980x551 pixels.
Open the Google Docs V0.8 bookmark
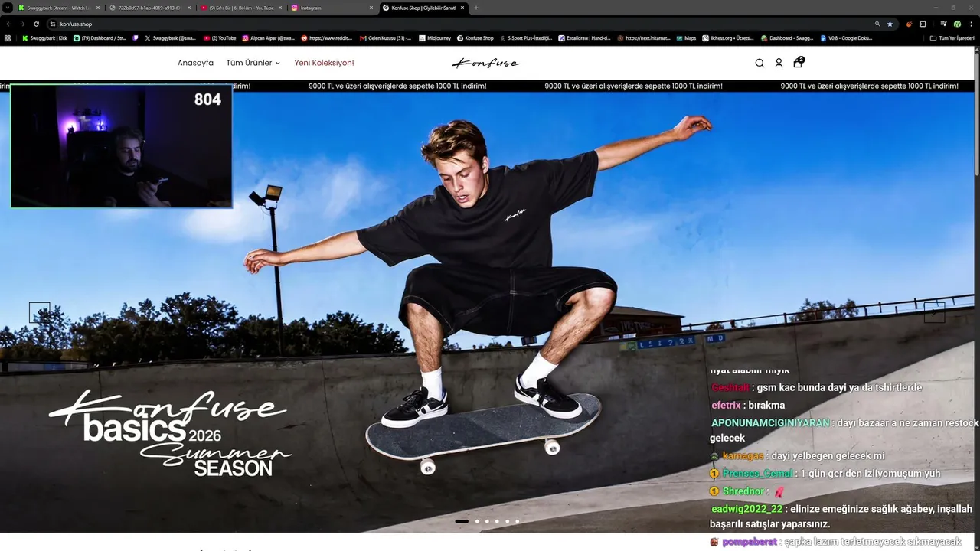pyautogui.click(x=846, y=37)
